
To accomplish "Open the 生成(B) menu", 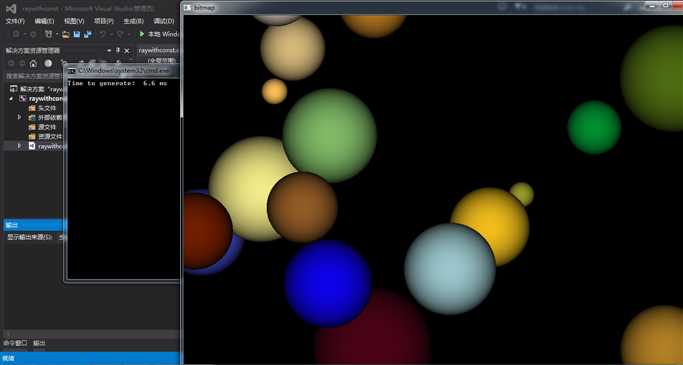I will click(133, 21).
